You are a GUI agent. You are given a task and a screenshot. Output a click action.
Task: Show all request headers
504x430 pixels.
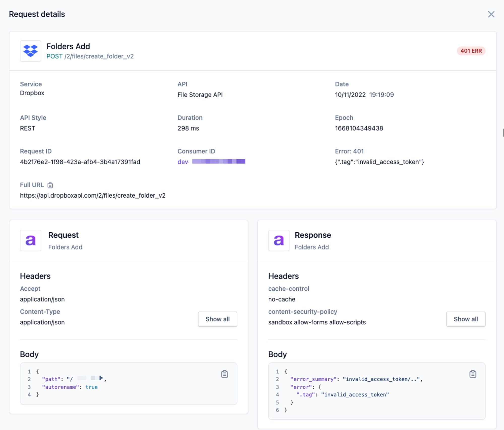coord(217,319)
